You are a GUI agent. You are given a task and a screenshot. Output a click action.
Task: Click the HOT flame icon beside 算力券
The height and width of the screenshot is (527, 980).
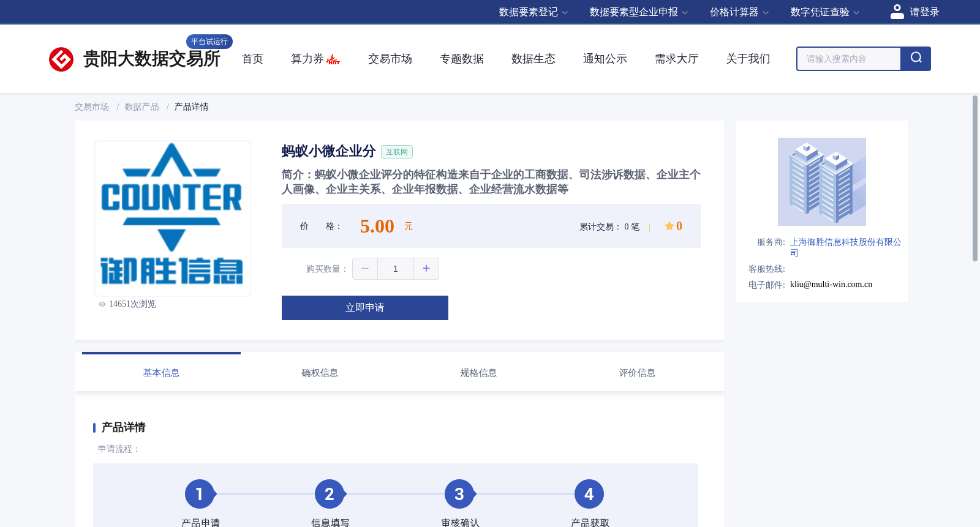333,59
